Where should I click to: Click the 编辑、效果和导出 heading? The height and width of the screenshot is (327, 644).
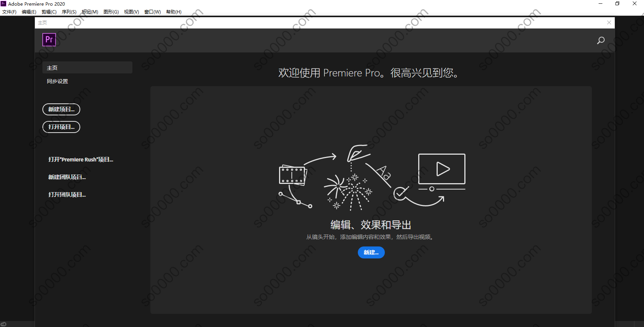(371, 225)
